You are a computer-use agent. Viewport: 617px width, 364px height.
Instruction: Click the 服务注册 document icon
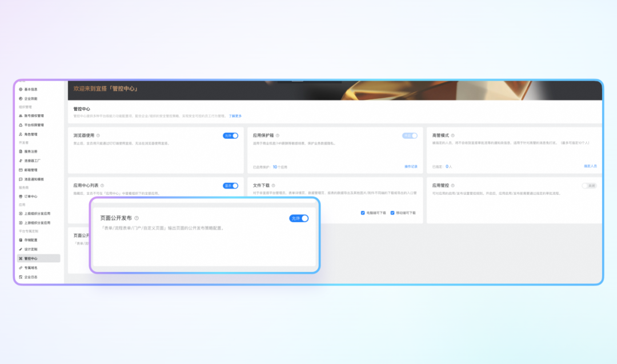[x=21, y=151]
